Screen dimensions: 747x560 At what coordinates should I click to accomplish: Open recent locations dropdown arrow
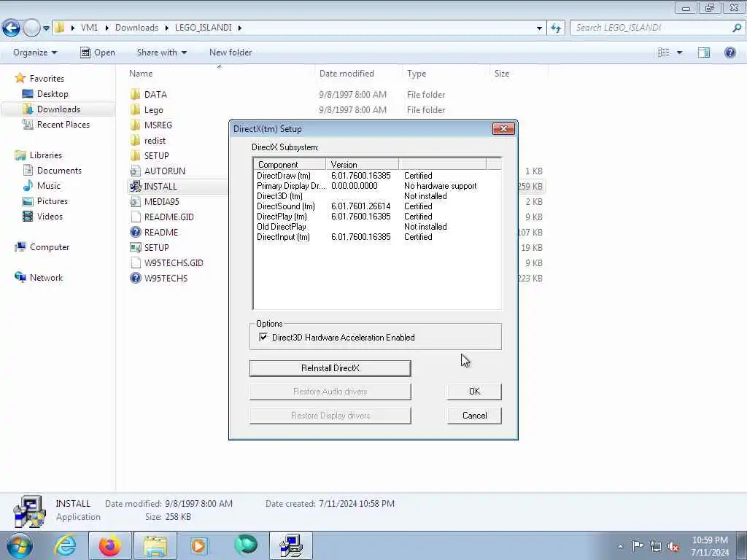[46, 28]
